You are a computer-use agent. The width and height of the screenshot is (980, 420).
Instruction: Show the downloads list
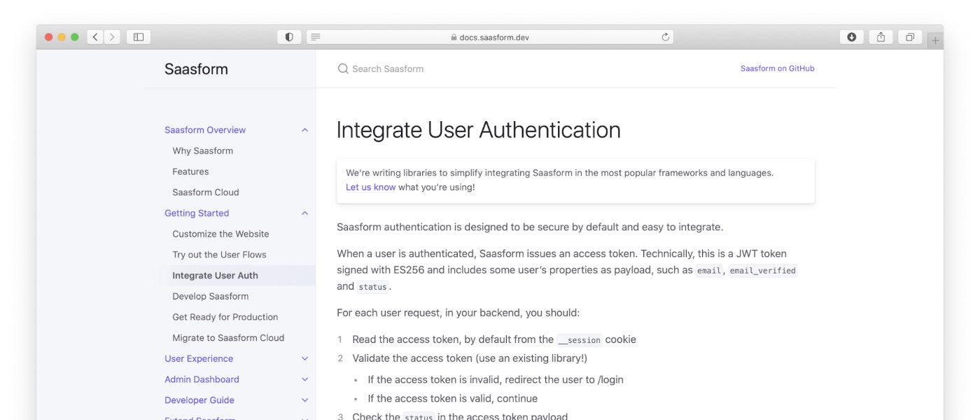(851, 37)
